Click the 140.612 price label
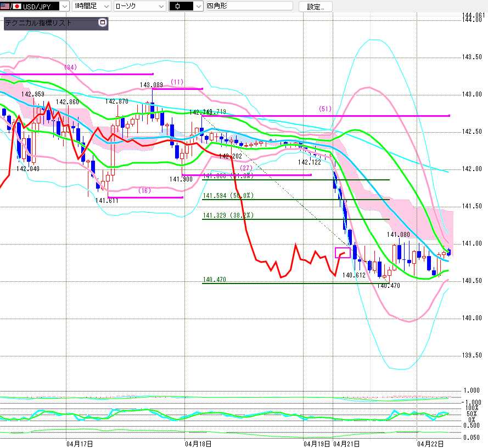 click(354, 275)
